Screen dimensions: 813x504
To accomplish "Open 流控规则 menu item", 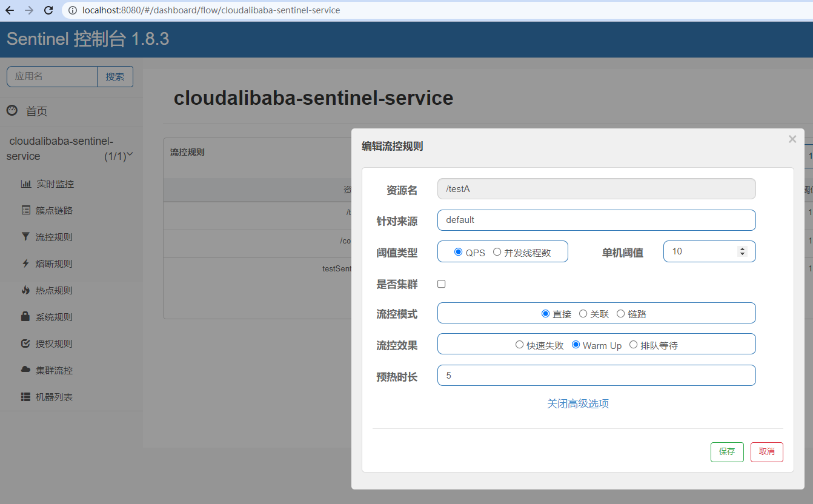I will click(x=54, y=237).
